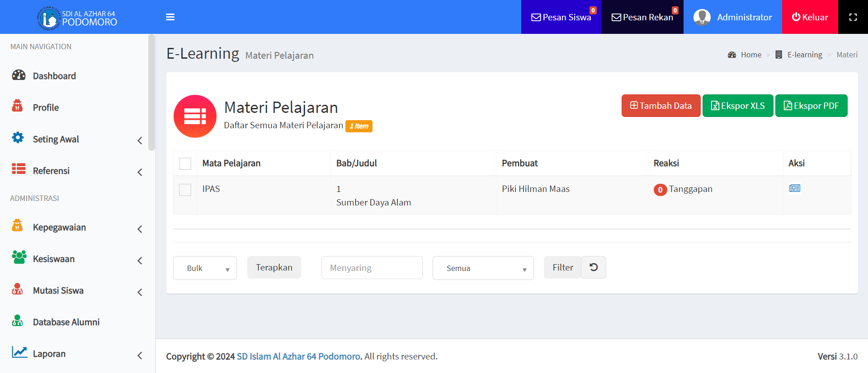
Task: Check the IPAS row checkbox
Action: 185,190
